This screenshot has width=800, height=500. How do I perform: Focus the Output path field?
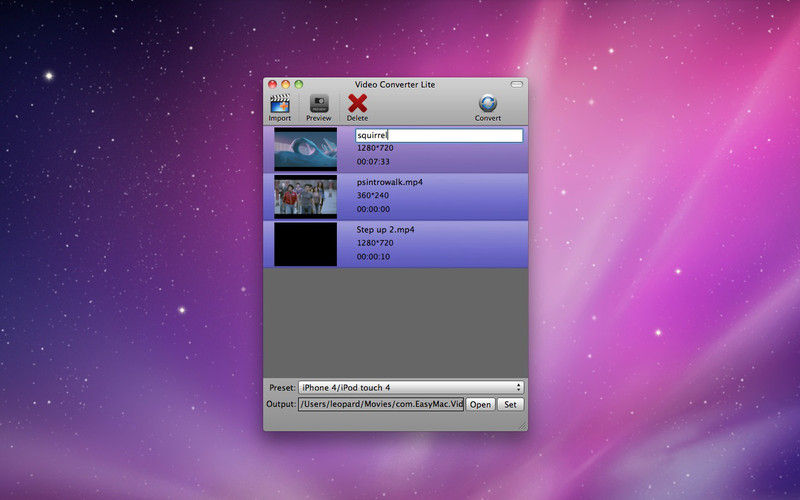tap(380, 404)
